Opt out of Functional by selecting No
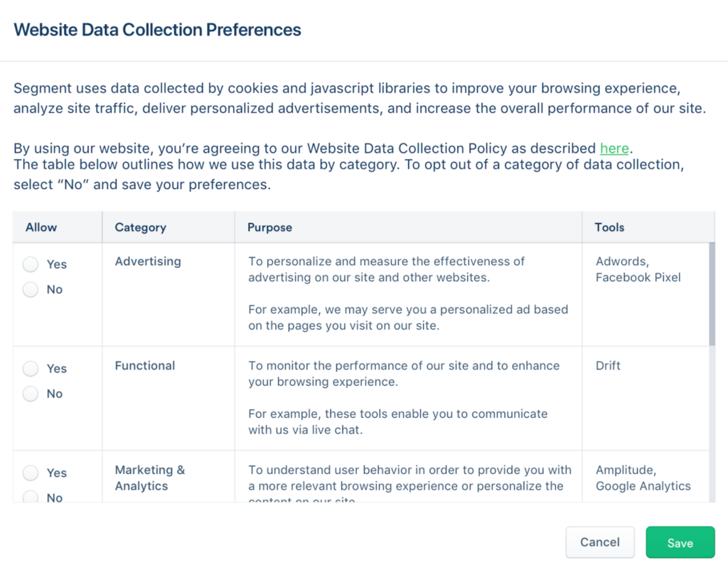Image resolution: width=728 pixels, height=577 pixels. click(x=30, y=394)
